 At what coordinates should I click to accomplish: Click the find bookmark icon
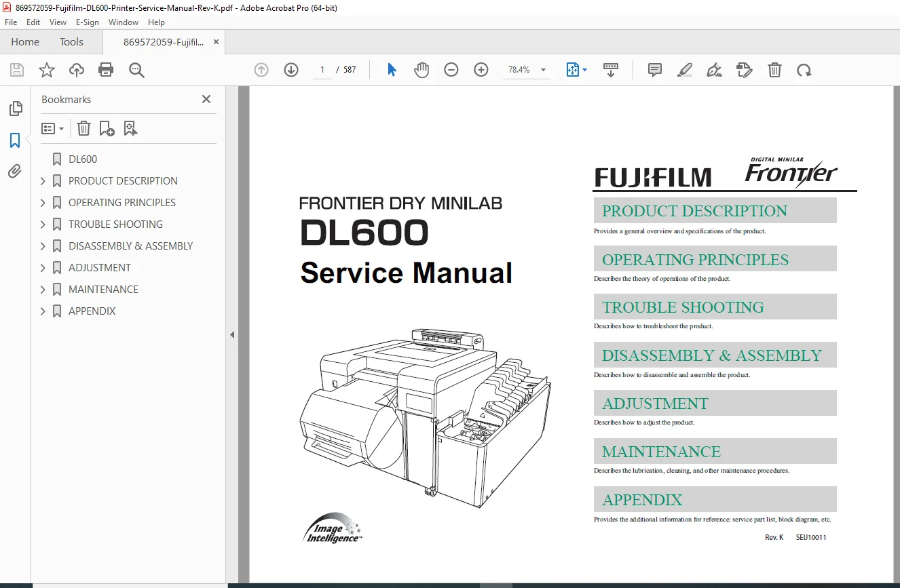coord(131,128)
